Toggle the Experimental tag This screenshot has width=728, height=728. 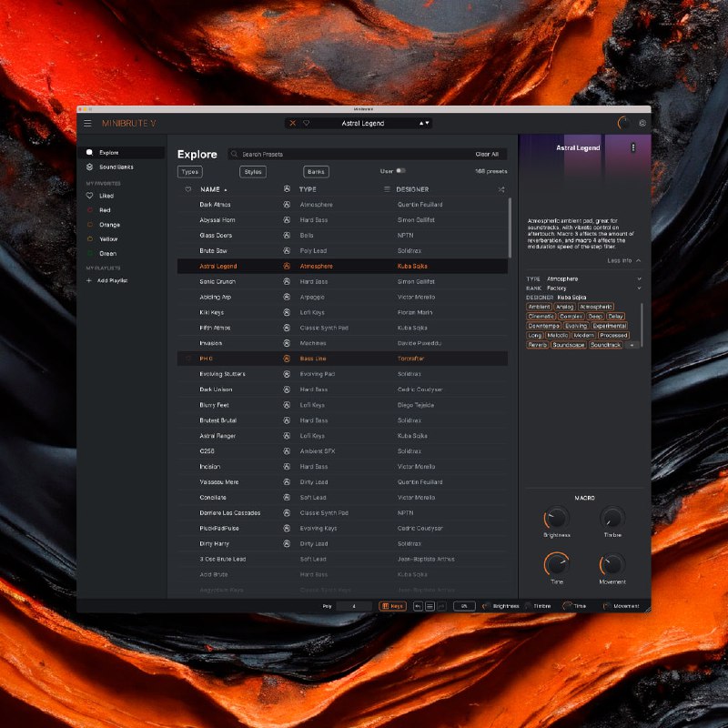tap(609, 326)
